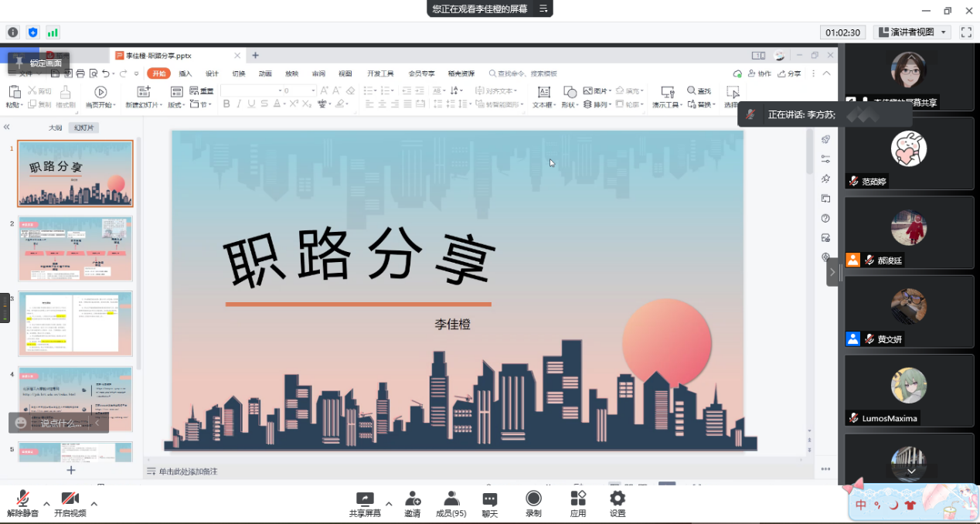Open the 成员(95) members list
The height and width of the screenshot is (524, 980).
(451, 503)
